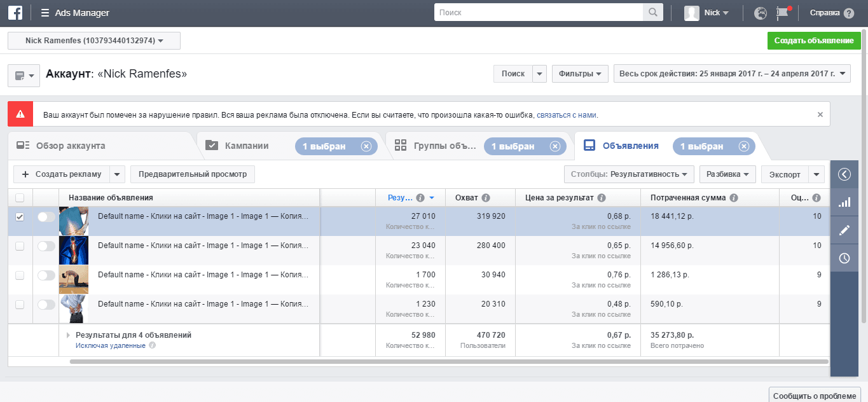Collapse side panel with the arrow icon
This screenshot has height=402, width=868.
pyautogui.click(x=844, y=174)
